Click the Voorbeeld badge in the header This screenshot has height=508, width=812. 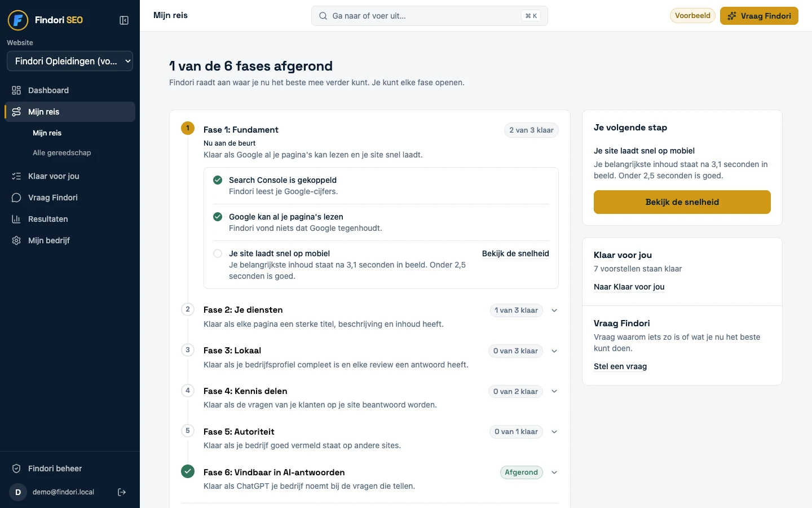[x=692, y=16]
